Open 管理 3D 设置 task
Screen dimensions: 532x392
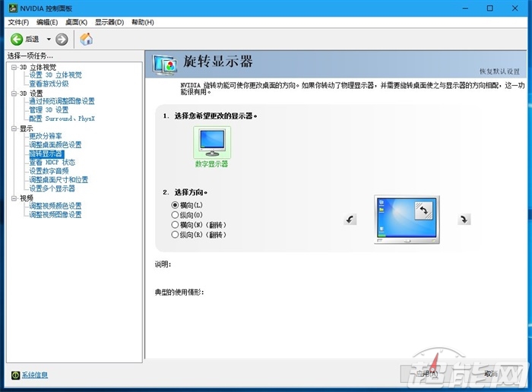tap(49, 110)
